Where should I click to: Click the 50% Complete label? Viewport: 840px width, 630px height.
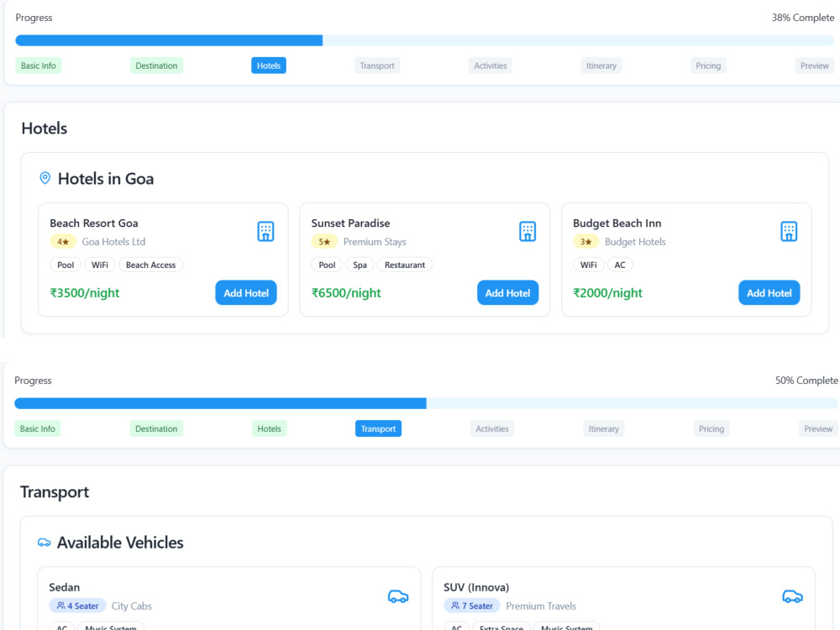(x=806, y=381)
